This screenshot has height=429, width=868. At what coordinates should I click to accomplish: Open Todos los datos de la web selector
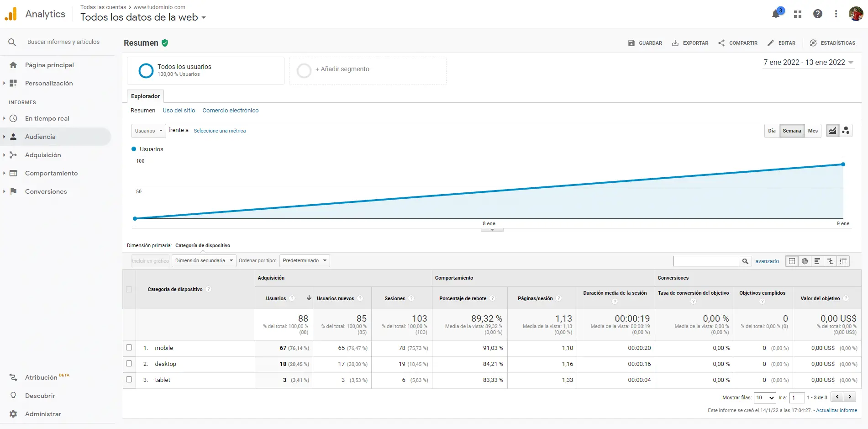143,17
